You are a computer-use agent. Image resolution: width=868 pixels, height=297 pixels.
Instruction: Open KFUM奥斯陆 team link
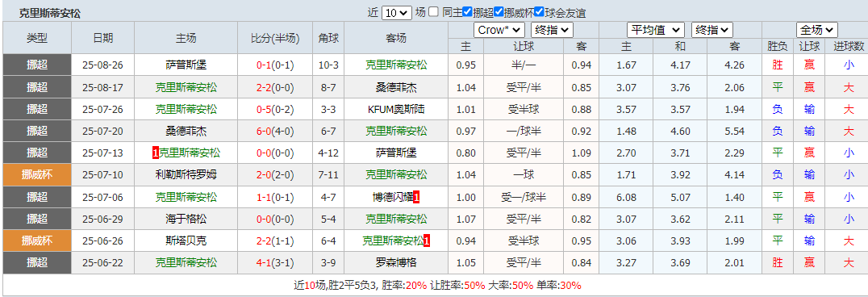coord(396,109)
